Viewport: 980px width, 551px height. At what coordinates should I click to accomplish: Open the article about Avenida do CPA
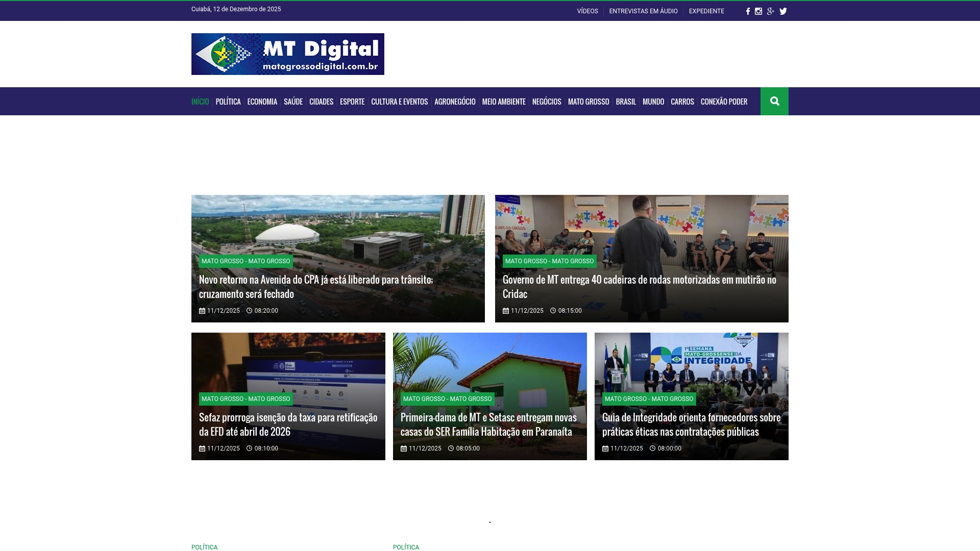[x=315, y=286]
